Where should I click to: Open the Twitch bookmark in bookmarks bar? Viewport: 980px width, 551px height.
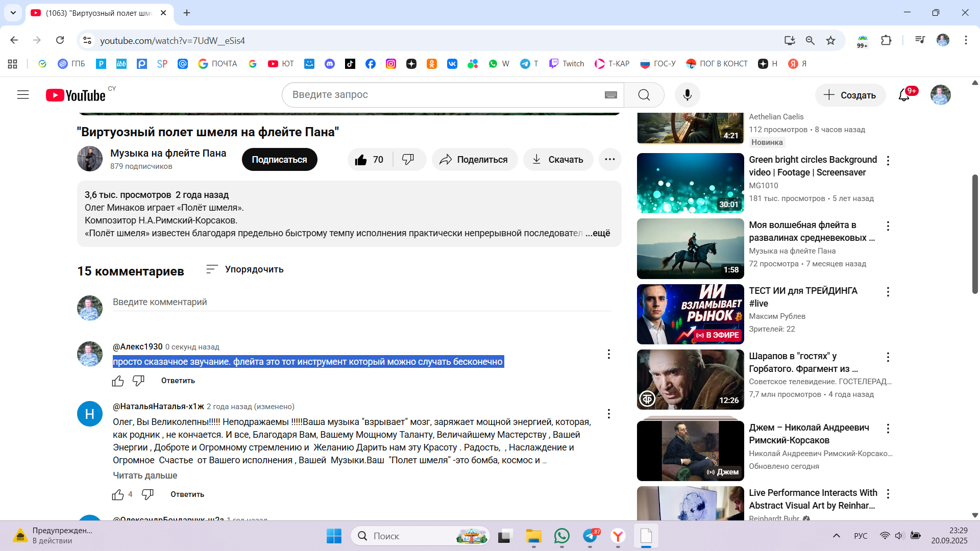567,64
